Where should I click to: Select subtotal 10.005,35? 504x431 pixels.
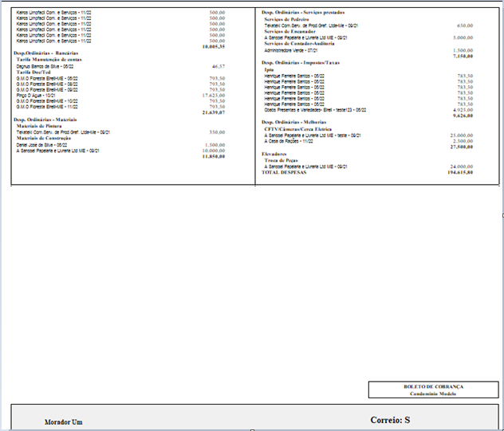214,47
